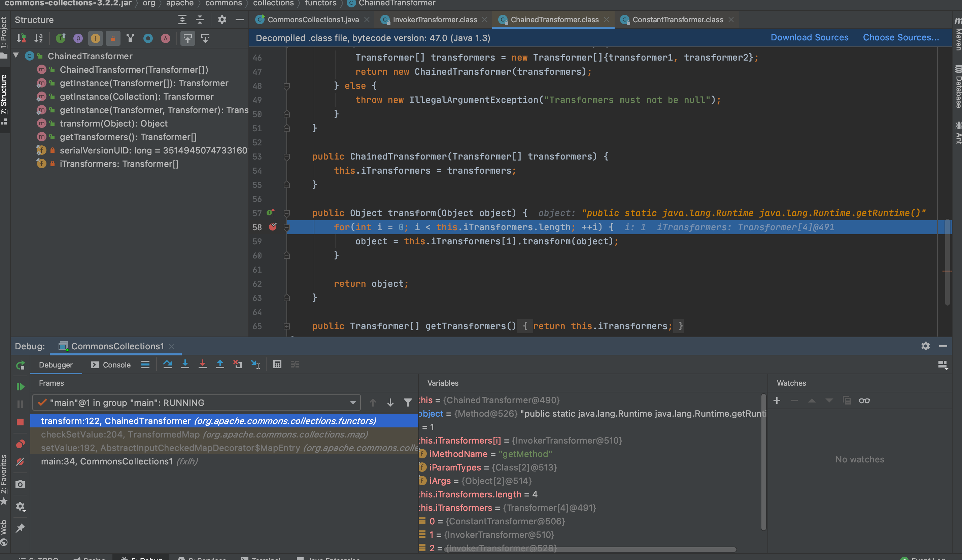Image resolution: width=962 pixels, height=560 pixels.
Task: Click Sort Alphabetically icon in Structure
Action: [39, 38]
